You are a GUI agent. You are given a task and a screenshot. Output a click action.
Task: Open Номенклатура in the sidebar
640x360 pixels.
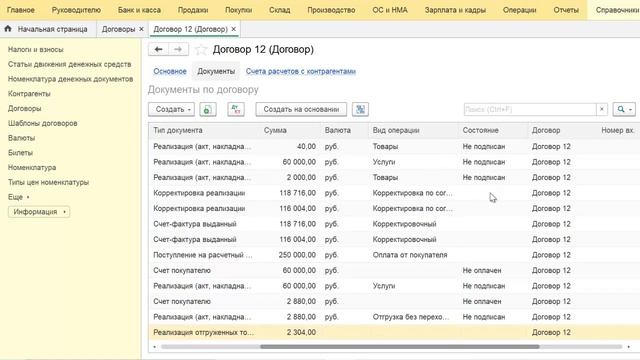click(32, 167)
